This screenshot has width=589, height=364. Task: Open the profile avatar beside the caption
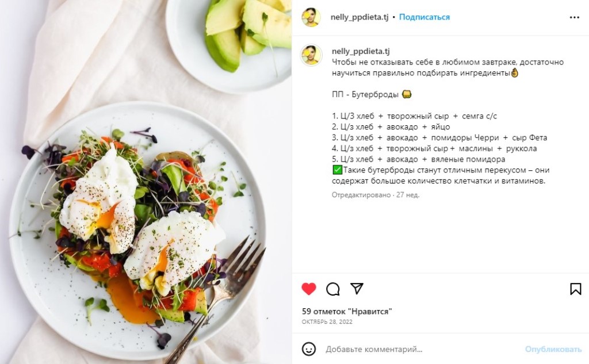click(x=311, y=55)
